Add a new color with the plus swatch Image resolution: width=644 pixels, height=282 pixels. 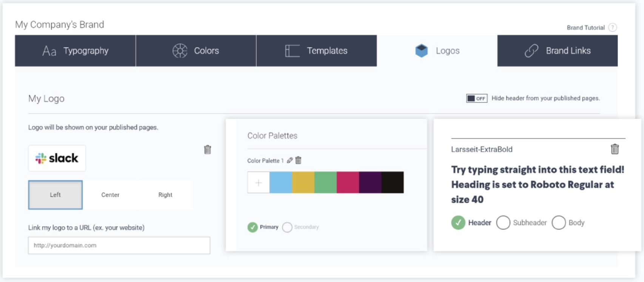pyautogui.click(x=259, y=183)
